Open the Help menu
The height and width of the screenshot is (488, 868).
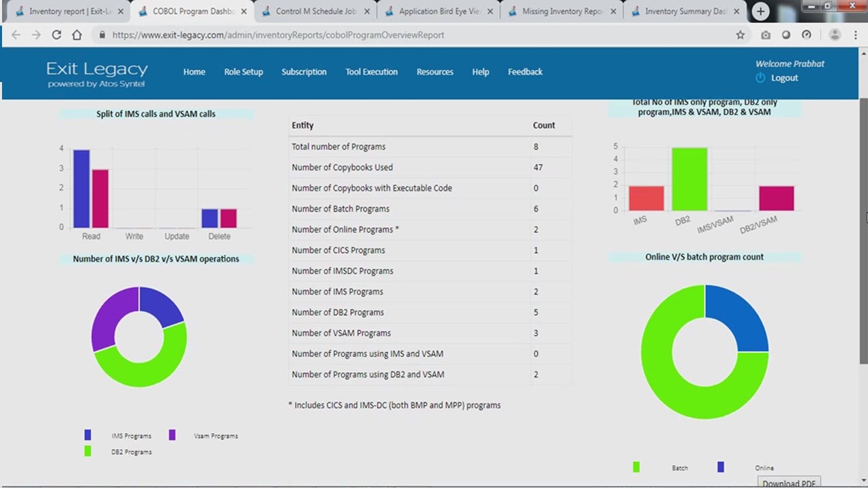(x=481, y=72)
